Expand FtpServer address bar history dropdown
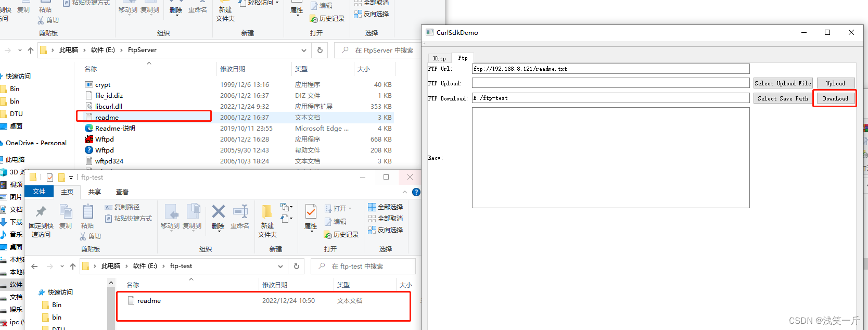868x330 pixels. click(x=304, y=50)
